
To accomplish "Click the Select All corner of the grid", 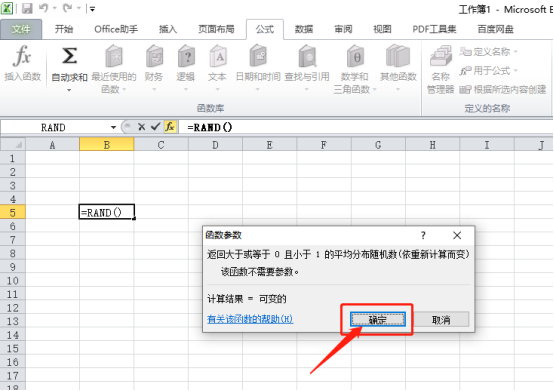I will pos(13,144).
